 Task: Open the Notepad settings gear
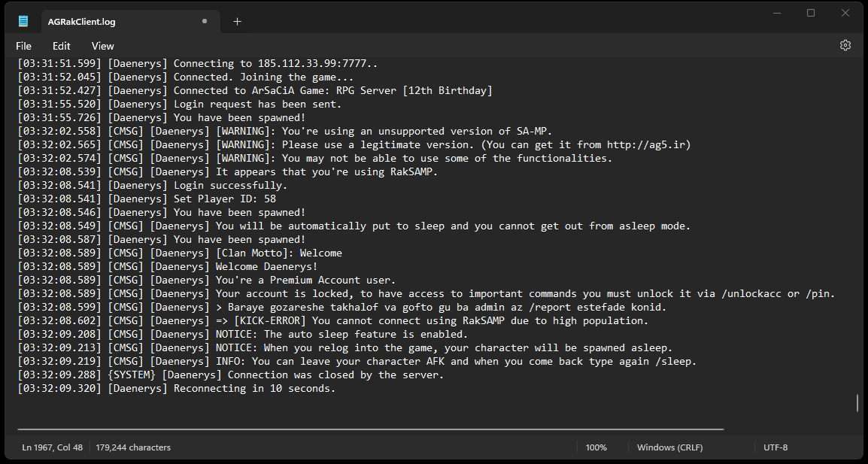point(845,45)
